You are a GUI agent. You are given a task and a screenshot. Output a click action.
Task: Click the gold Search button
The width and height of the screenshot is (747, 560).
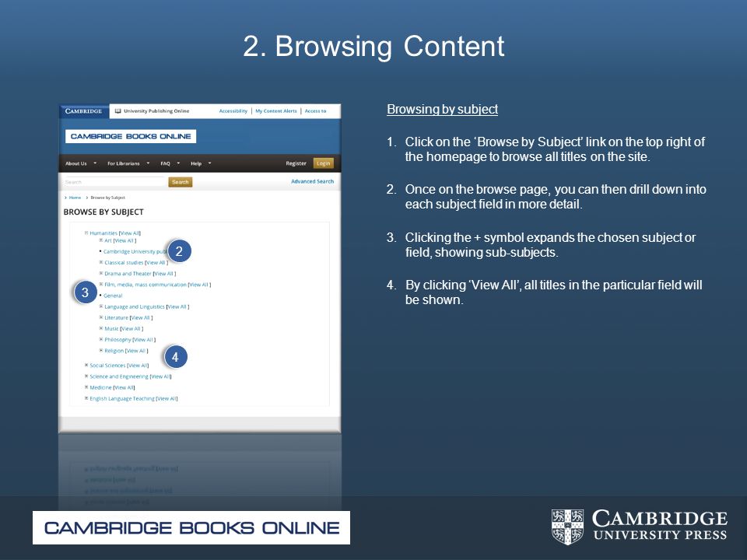point(180,182)
